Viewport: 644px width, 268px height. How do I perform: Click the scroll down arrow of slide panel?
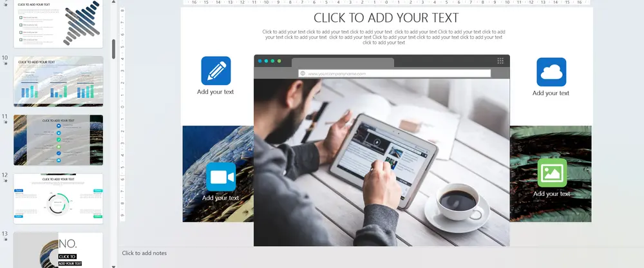[114, 266]
